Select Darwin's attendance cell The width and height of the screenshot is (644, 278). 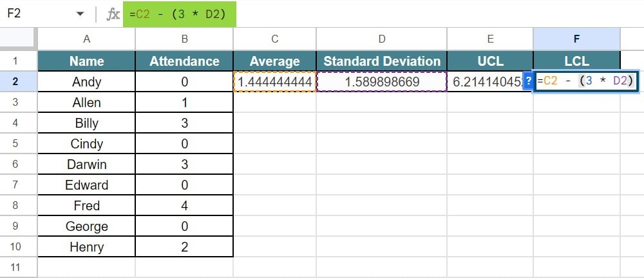184,164
